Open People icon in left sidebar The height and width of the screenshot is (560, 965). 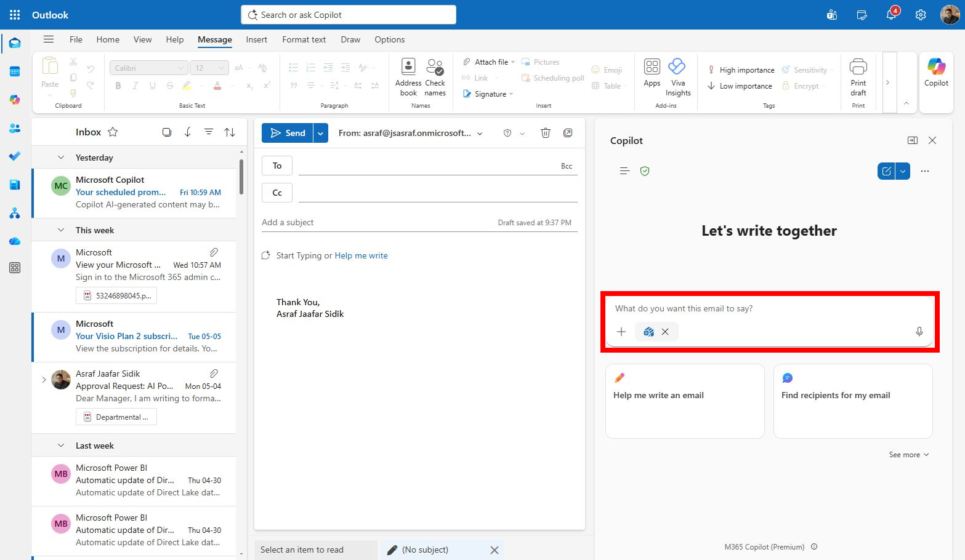point(15,128)
